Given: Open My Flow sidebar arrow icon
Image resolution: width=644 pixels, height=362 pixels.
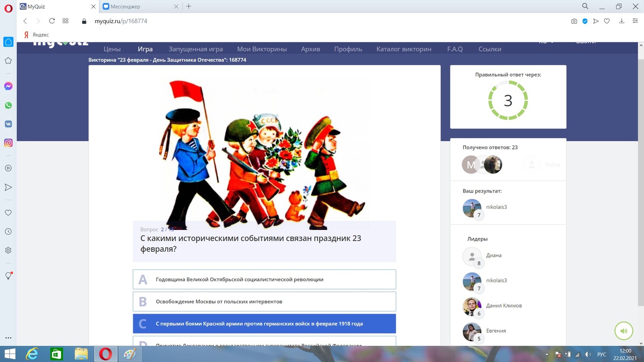Looking at the screenshot, I should pyautogui.click(x=8, y=187).
